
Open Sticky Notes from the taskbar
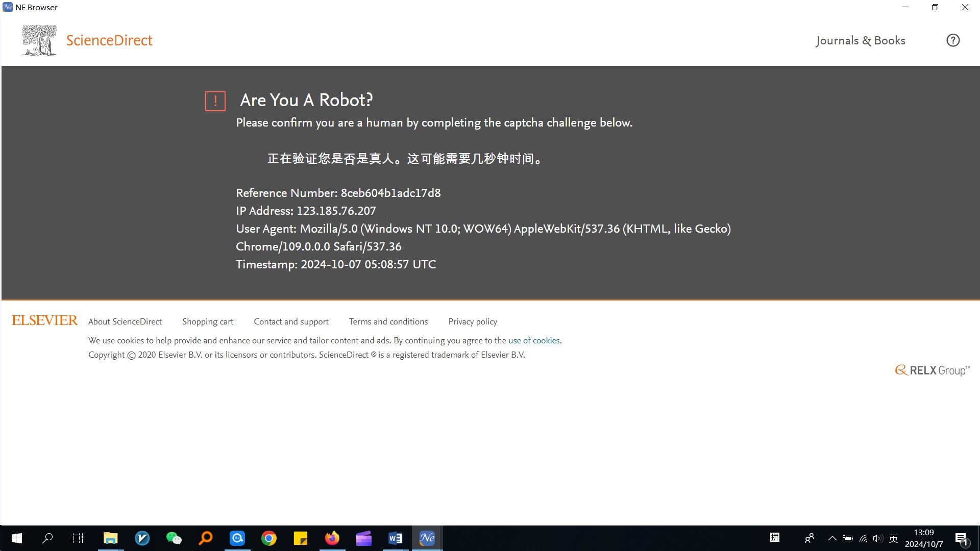pyautogui.click(x=301, y=538)
